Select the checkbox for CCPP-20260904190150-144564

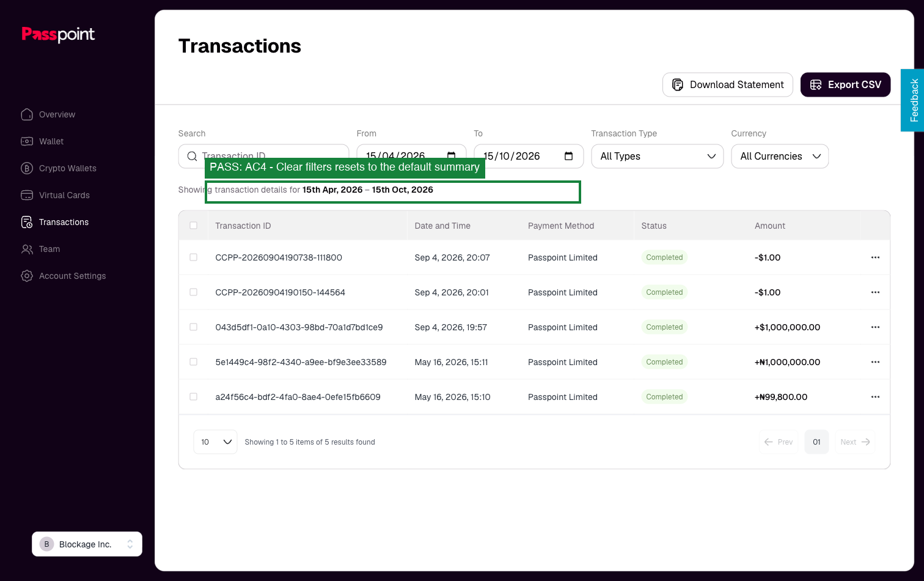(x=194, y=292)
